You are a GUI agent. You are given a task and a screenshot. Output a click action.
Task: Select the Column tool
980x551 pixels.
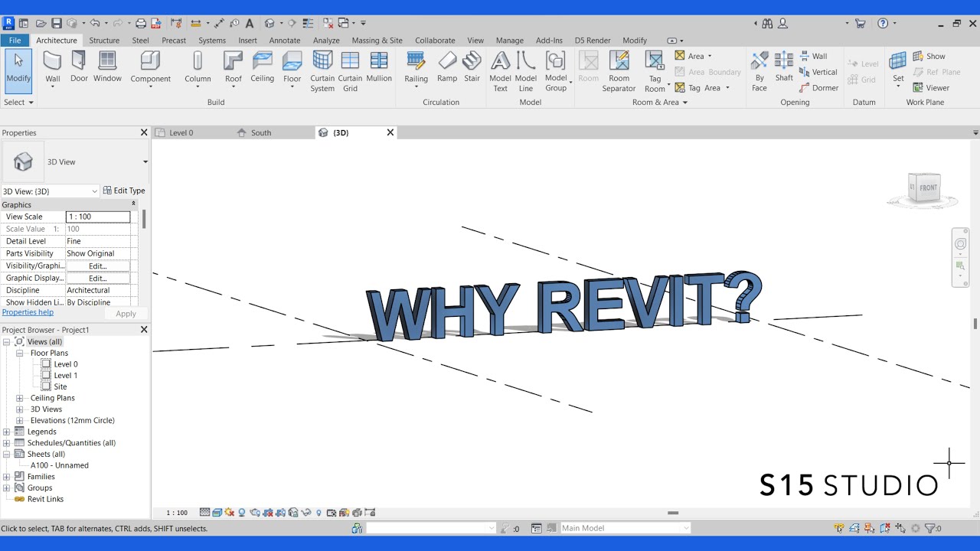[198, 69]
